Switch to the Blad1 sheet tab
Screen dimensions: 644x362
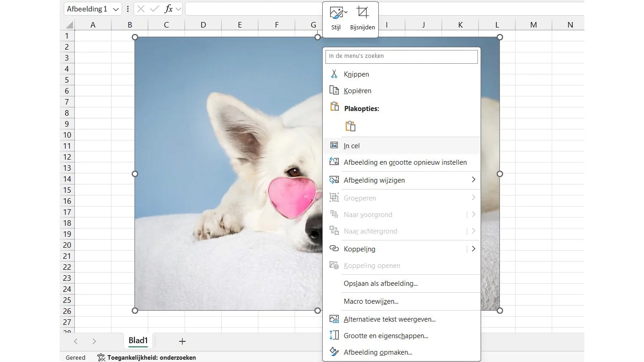138,340
